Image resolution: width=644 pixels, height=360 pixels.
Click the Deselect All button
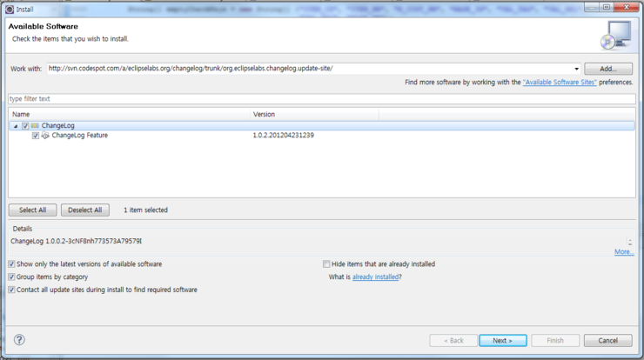click(85, 210)
